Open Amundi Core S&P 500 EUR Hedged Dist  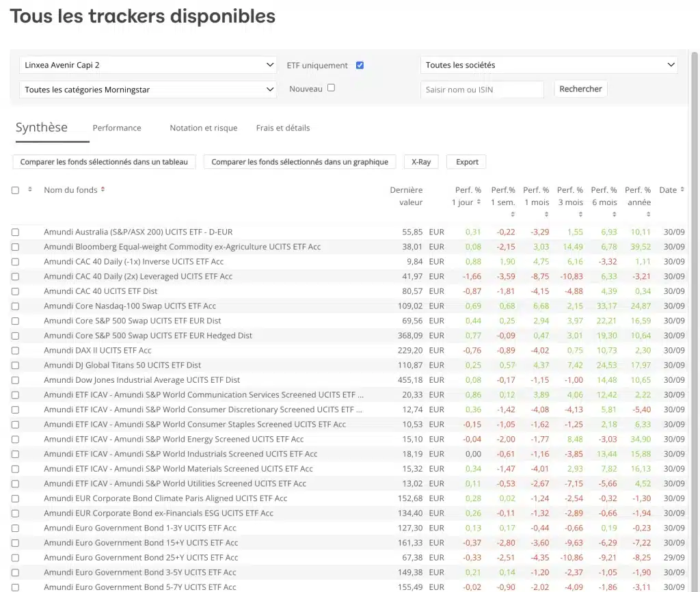click(148, 335)
